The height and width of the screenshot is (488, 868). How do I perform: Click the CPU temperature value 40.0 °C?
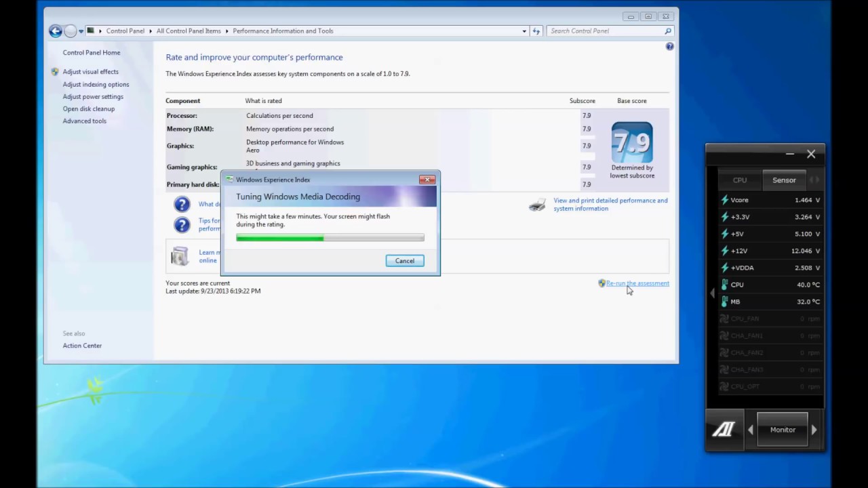click(x=808, y=285)
